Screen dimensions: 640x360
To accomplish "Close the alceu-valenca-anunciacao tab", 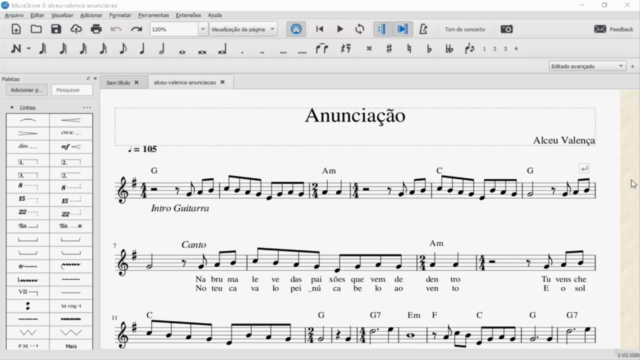I will pos(222,82).
